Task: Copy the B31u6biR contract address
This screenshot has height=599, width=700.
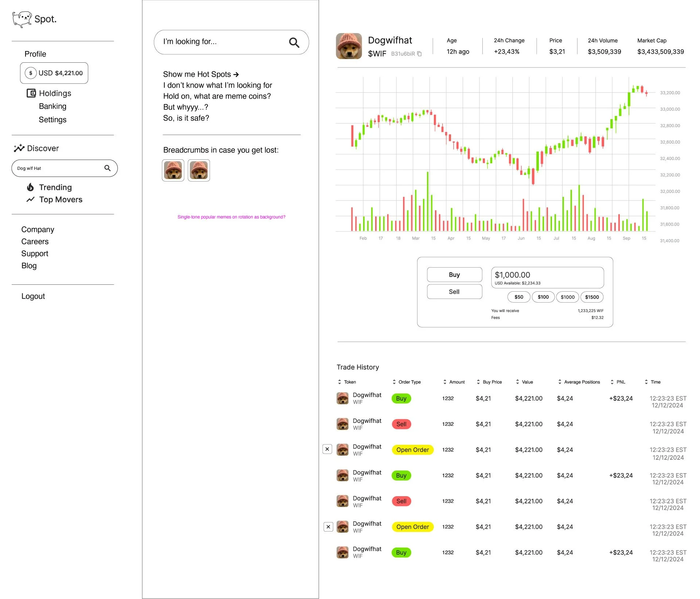Action: point(419,54)
